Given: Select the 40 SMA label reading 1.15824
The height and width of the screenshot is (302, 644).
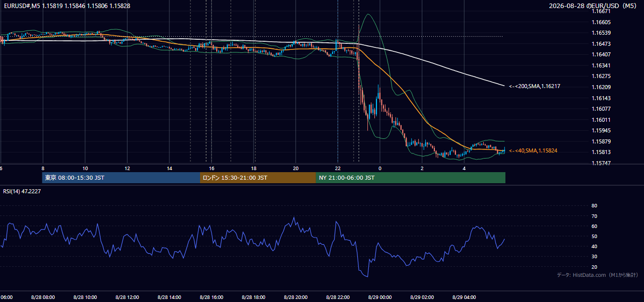Looking at the screenshot, I should pos(533,150).
